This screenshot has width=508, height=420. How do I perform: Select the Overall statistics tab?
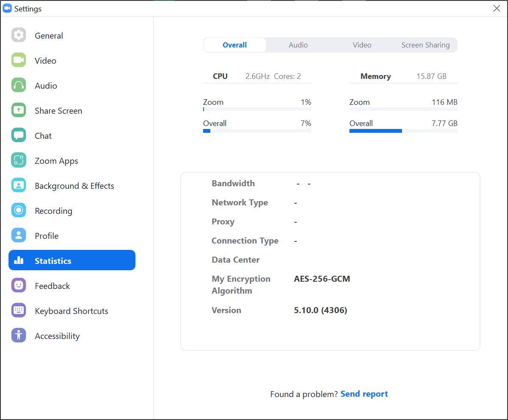coord(234,45)
